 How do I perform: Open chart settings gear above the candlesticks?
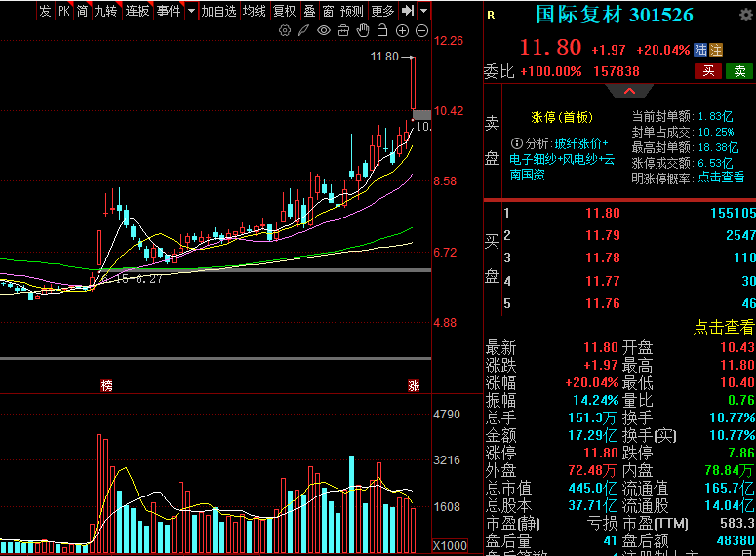[x=285, y=31]
